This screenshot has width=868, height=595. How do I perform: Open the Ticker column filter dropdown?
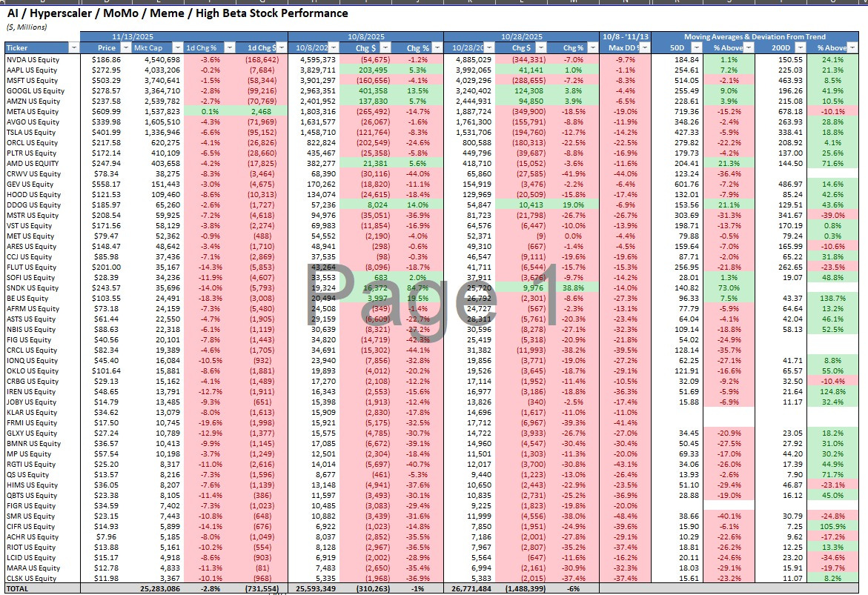74,48
